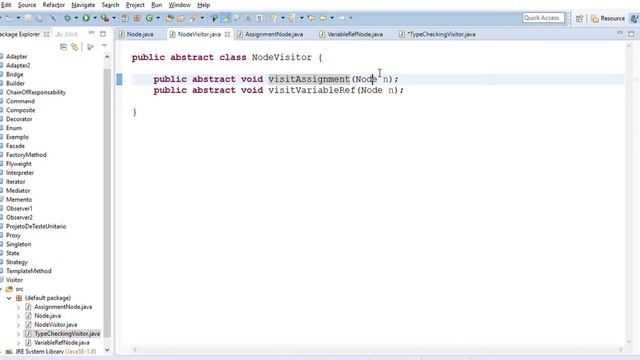The width and height of the screenshot is (640, 360).
Task: Select the ChainOfResponsability project
Action: 36,92
